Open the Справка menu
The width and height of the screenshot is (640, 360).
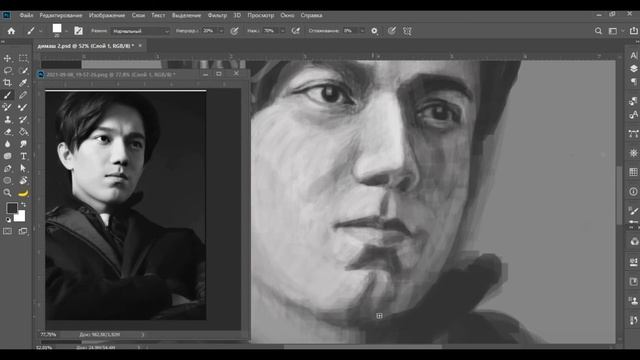pos(311,16)
